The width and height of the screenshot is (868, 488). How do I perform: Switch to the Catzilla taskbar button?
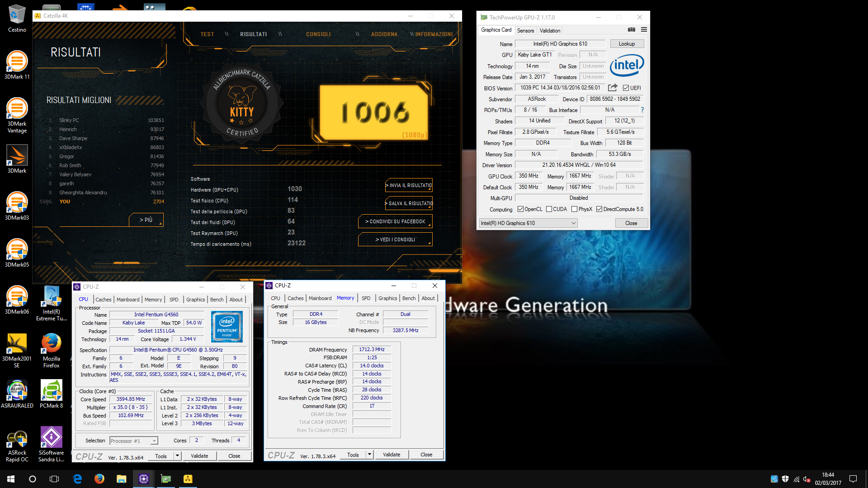pyautogui.click(x=188, y=479)
